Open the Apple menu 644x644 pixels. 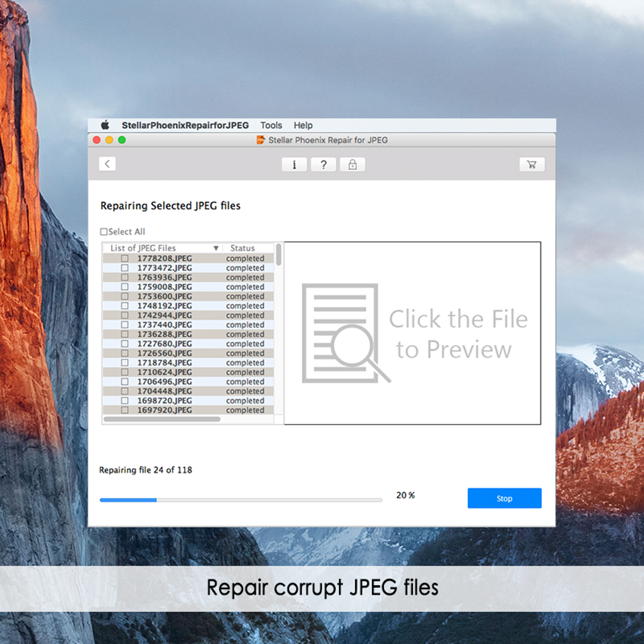pyautogui.click(x=105, y=125)
